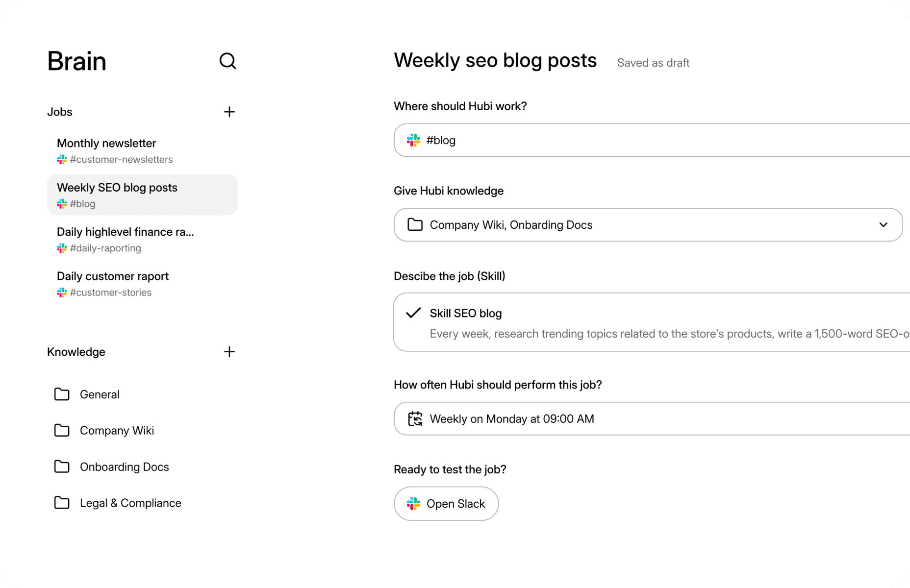This screenshot has width=910, height=588.
Task: Open the search magnifier icon
Action: pyautogui.click(x=227, y=61)
